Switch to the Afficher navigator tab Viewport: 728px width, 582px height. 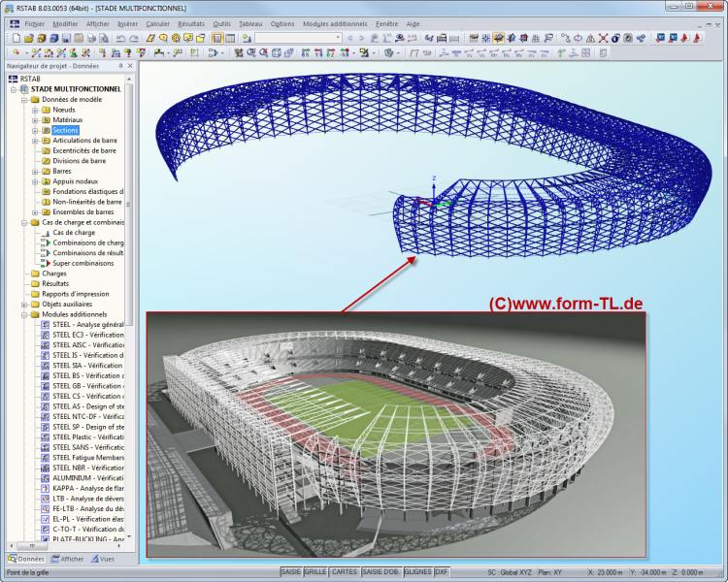point(67,559)
